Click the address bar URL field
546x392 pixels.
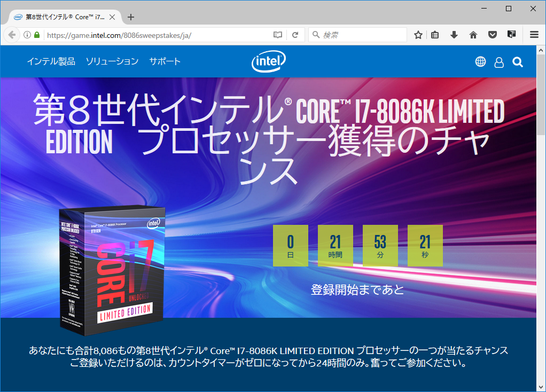pyautogui.click(x=159, y=35)
